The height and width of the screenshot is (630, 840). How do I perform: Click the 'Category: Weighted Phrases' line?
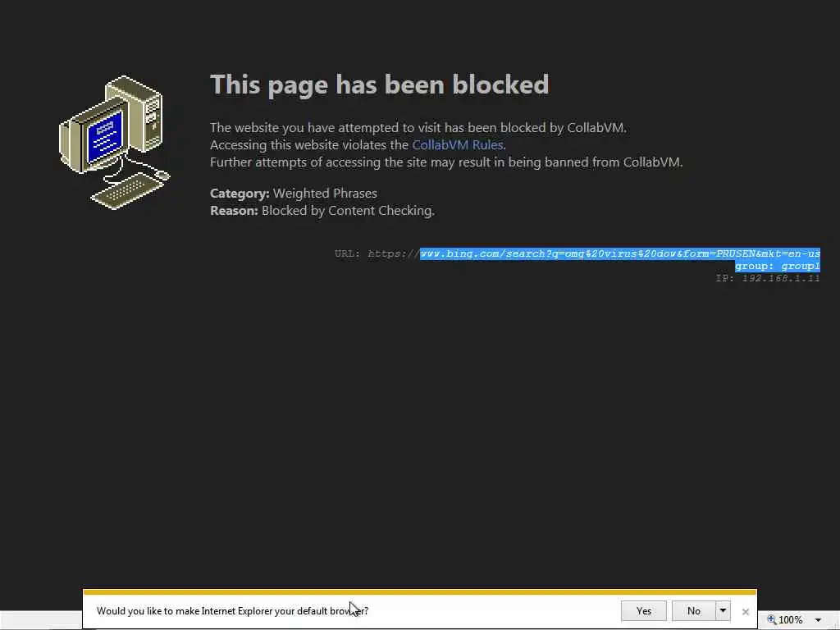294,194
